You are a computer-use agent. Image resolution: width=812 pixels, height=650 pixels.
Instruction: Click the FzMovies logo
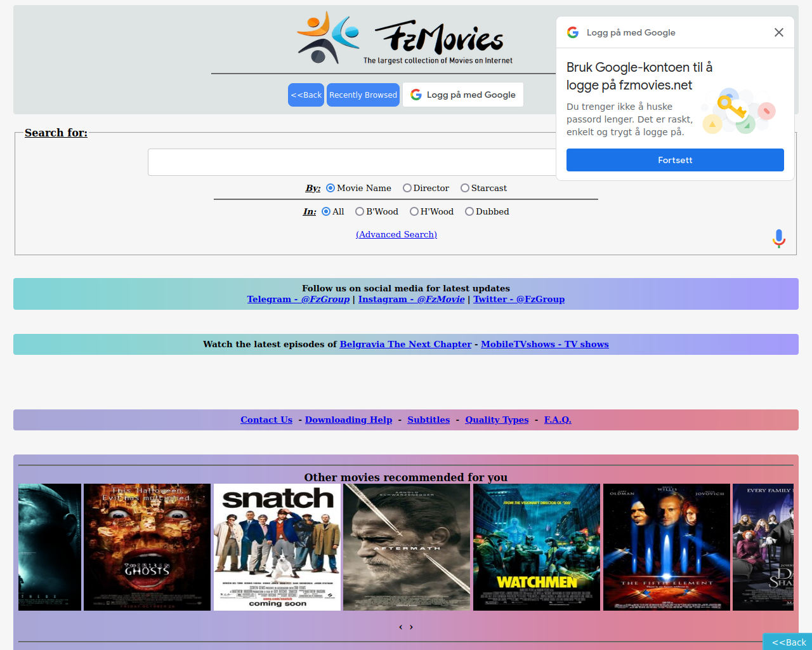(405, 38)
